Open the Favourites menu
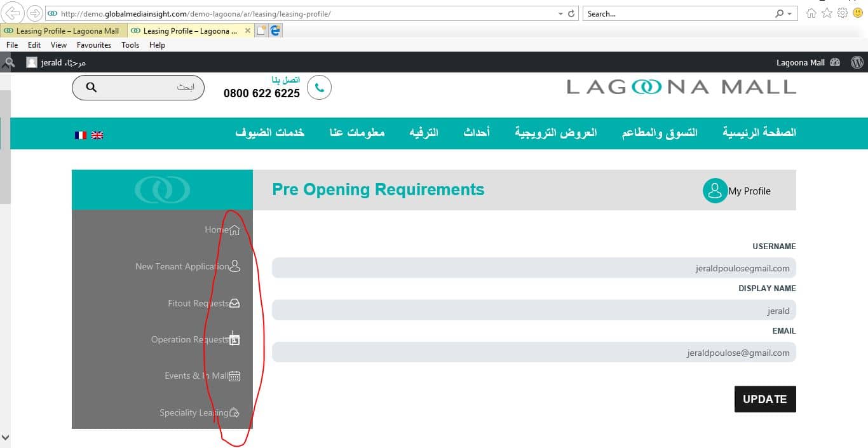Viewport: 868px width, 448px height. pos(93,45)
